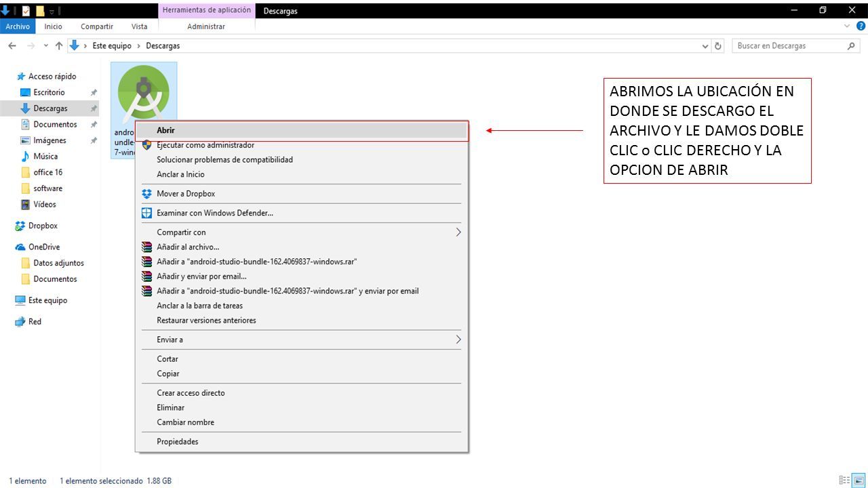Click the WinRAR icon beside Añadir al archivo
The width and height of the screenshot is (868, 488).
tap(146, 247)
